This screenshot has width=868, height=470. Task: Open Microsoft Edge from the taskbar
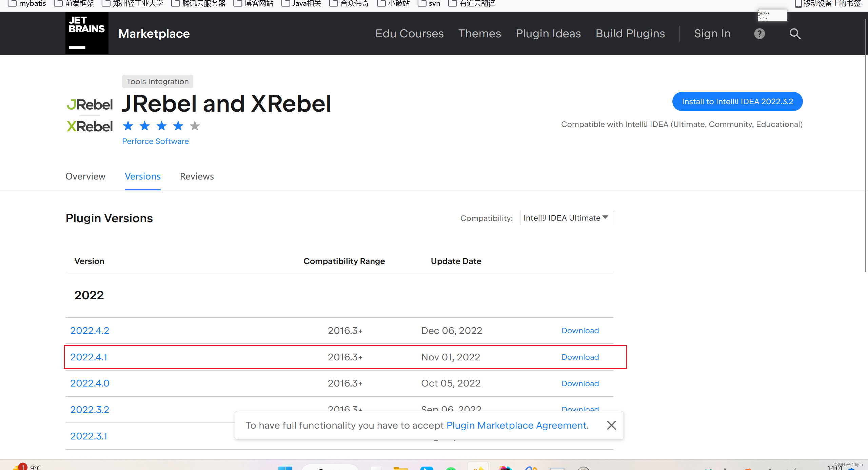427,468
